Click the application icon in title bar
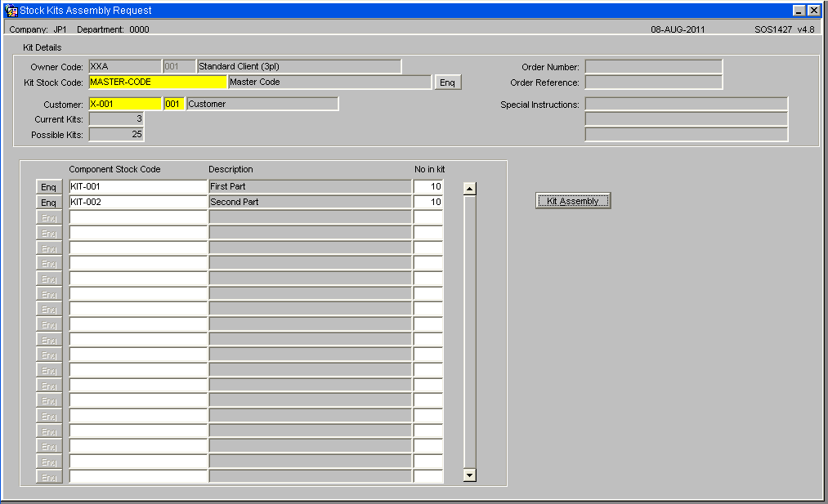The width and height of the screenshot is (828, 504). point(11,11)
